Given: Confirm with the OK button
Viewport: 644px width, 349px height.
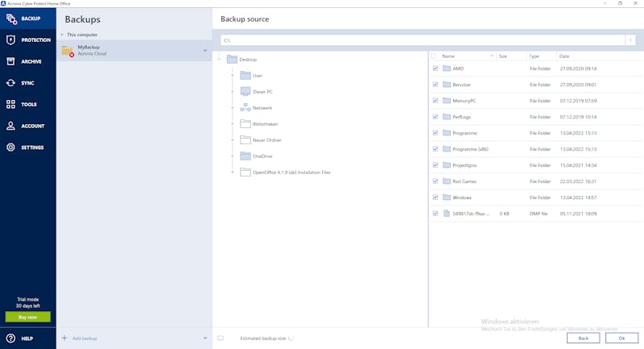Looking at the screenshot, I should click(x=621, y=338).
